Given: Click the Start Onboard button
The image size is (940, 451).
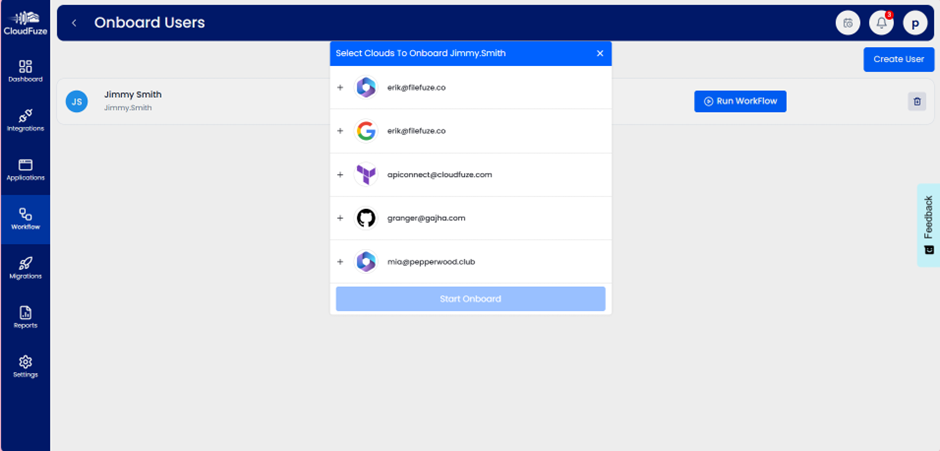Looking at the screenshot, I should [x=471, y=299].
